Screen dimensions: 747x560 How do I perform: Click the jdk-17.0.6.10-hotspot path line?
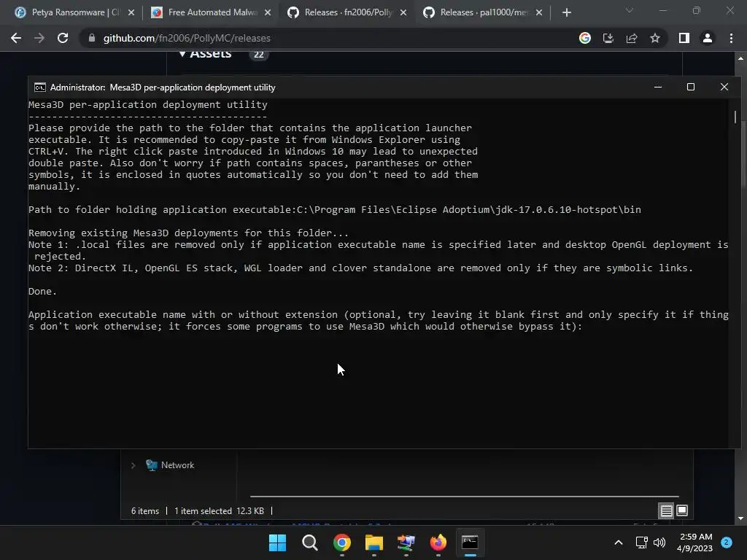334,209
